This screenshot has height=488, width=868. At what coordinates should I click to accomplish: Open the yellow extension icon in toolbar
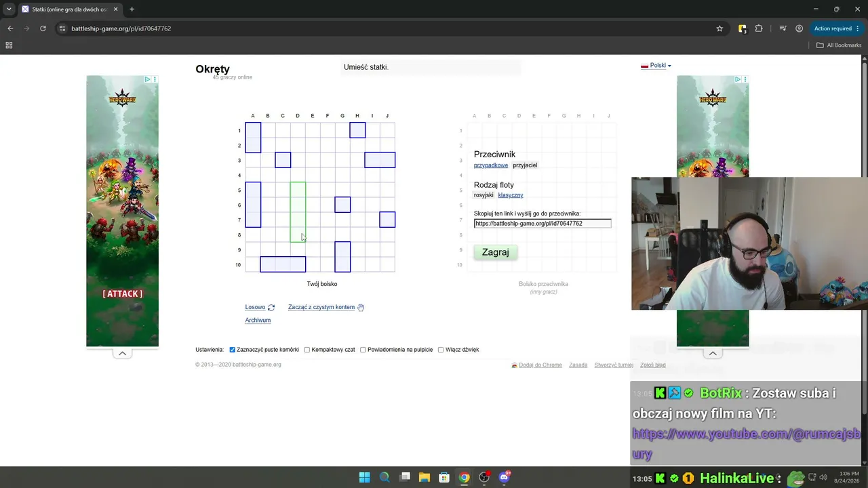[743, 28]
